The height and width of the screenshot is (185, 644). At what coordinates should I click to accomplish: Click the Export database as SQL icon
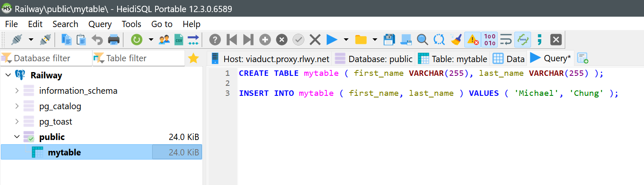pyautogui.click(x=193, y=40)
